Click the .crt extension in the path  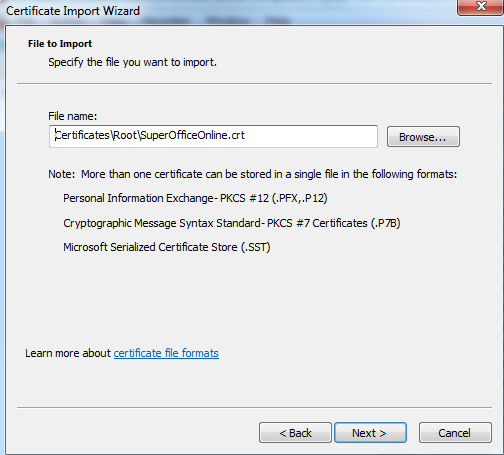[236, 135]
